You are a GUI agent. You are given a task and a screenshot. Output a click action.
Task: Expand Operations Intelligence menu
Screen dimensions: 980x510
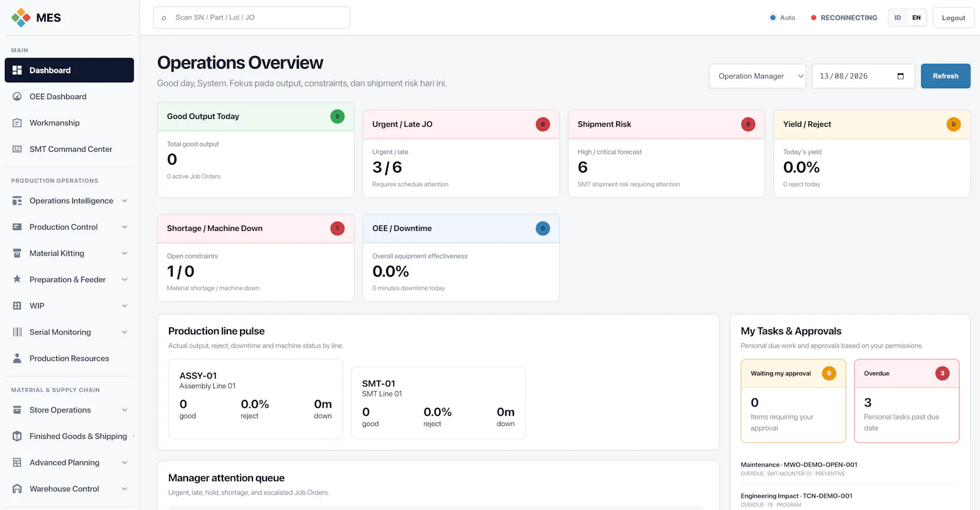point(124,201)
